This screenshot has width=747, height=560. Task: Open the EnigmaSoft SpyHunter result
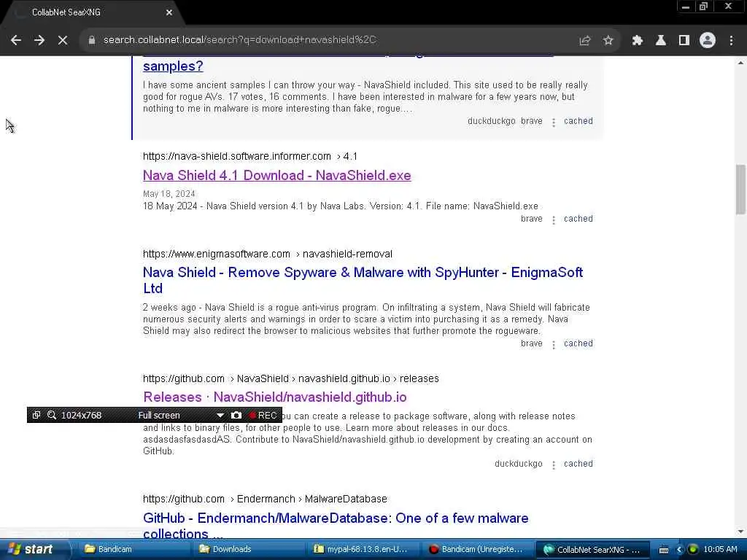click(363, 280)
